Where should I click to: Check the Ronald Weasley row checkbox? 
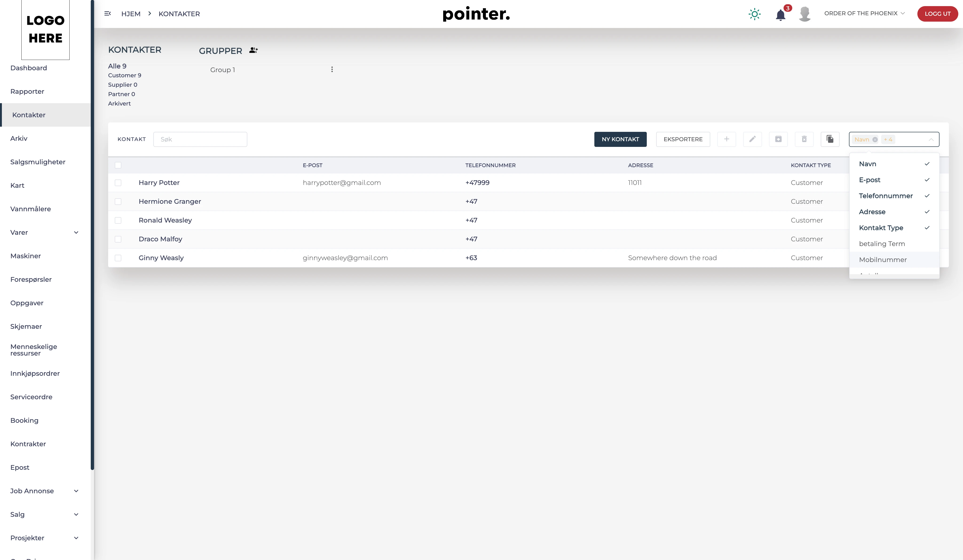(118, 220)
